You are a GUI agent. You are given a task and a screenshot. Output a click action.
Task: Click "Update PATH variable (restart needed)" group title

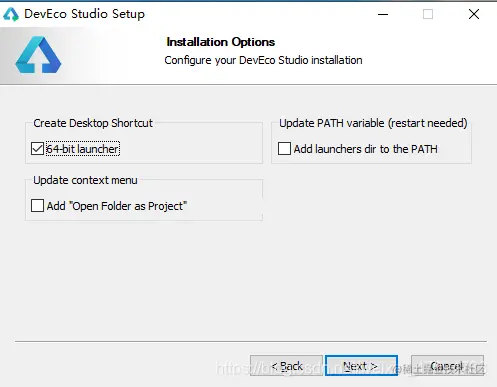pos(373,123)
